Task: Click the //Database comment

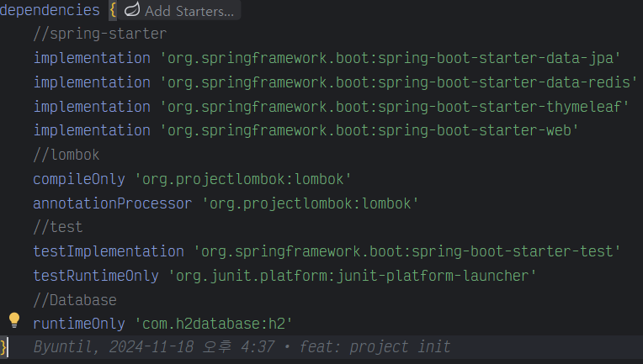Action: click(x=75, y=301)
